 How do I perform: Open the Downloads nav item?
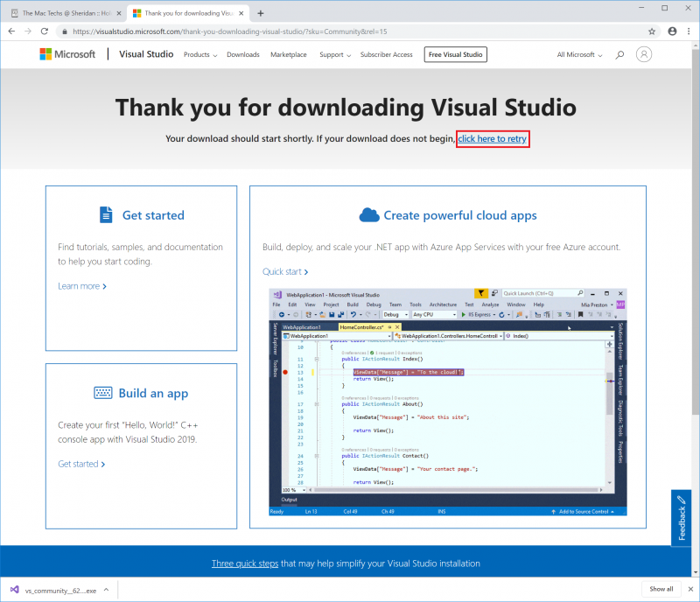pyautogui.click(x=243, y=55)
